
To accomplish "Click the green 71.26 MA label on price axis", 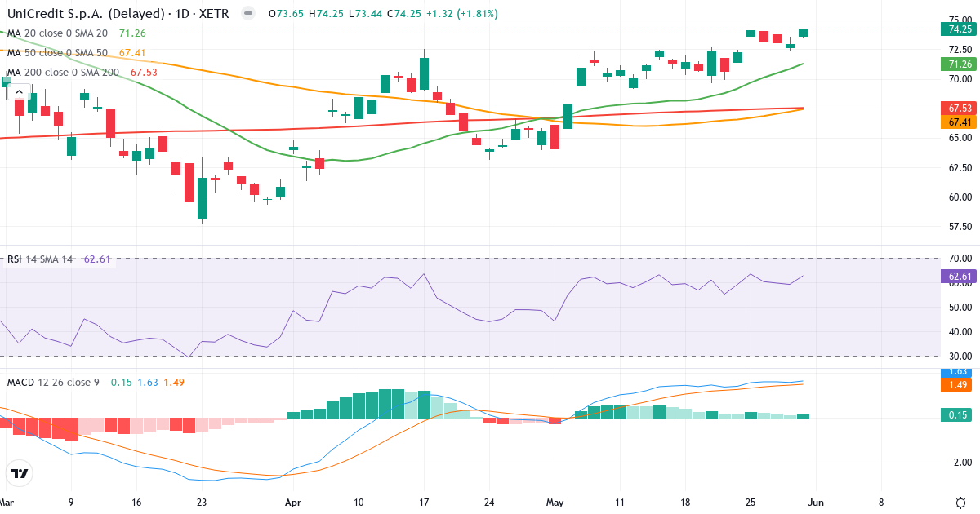I will click(959, 64).
